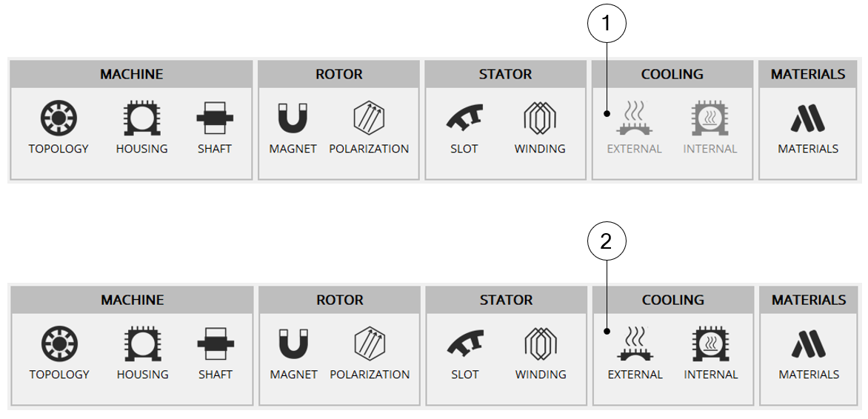
Task: Click Topology icon in ribbon marked 1
Action: tap(59, 119)
